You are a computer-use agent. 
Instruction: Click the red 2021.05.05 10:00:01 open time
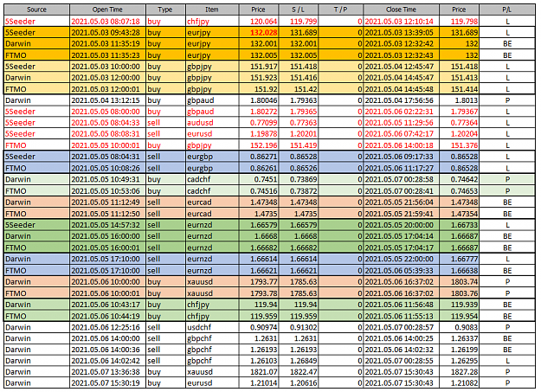pyautogui.click(x=107, y=145)
